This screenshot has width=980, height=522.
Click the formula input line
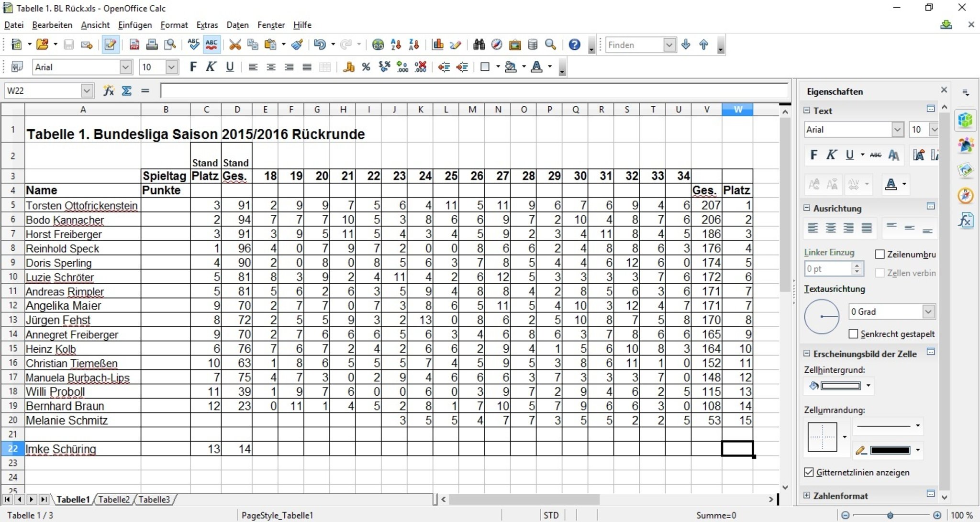coord(474,90)
